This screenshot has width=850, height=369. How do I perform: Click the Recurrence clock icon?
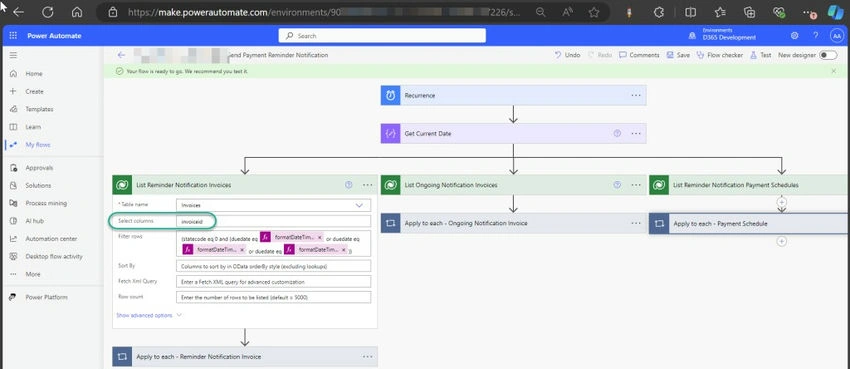coord(390,95)
